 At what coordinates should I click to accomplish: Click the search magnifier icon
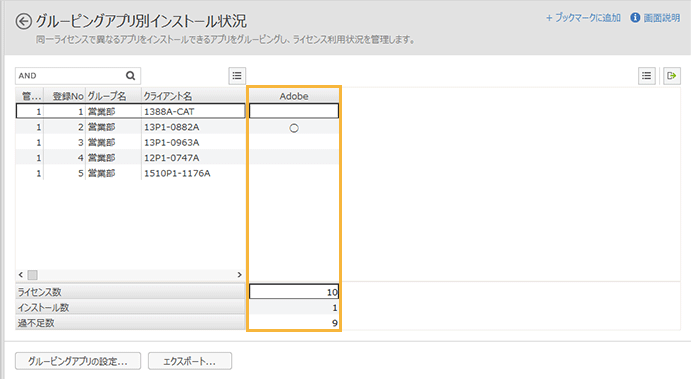[x=130, y=76]
